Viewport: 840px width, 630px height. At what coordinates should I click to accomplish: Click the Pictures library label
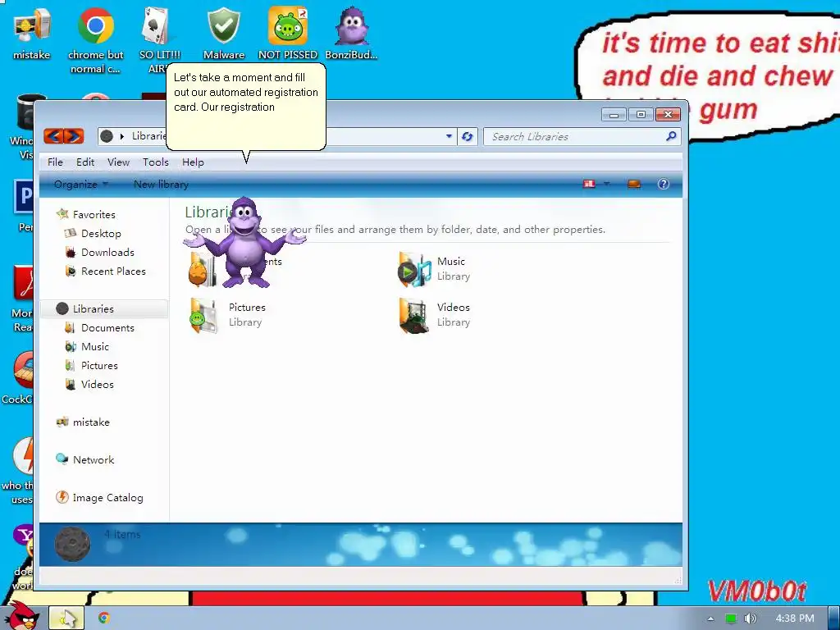(x=247, y=307)
